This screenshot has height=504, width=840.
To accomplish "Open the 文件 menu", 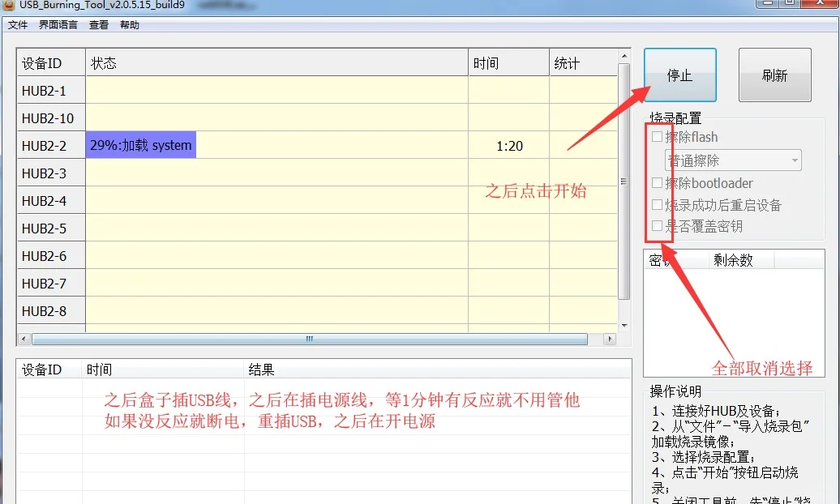I will [x=18, y=25].
